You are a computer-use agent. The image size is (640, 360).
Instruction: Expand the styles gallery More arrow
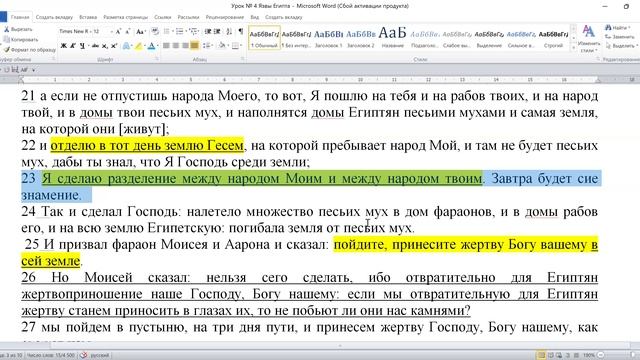point(573,48)
